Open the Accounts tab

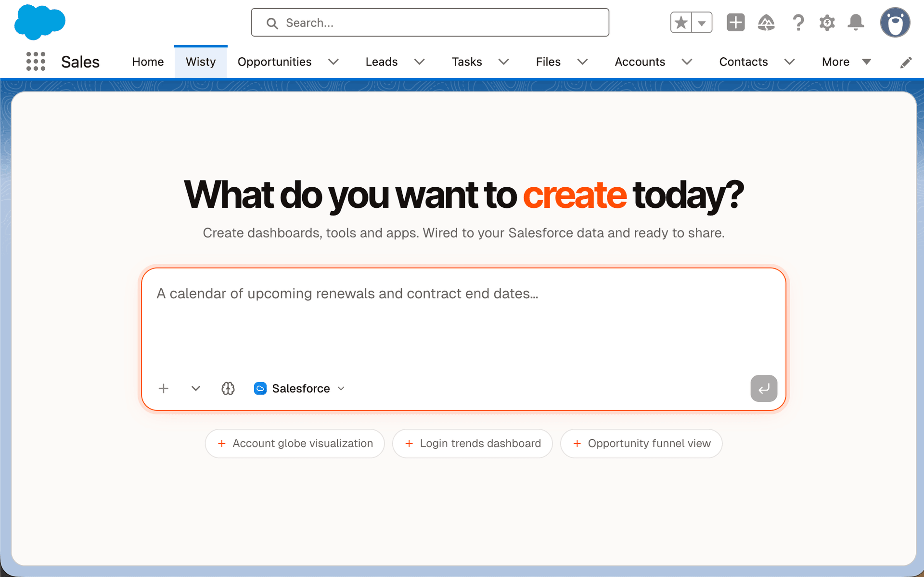640,62
